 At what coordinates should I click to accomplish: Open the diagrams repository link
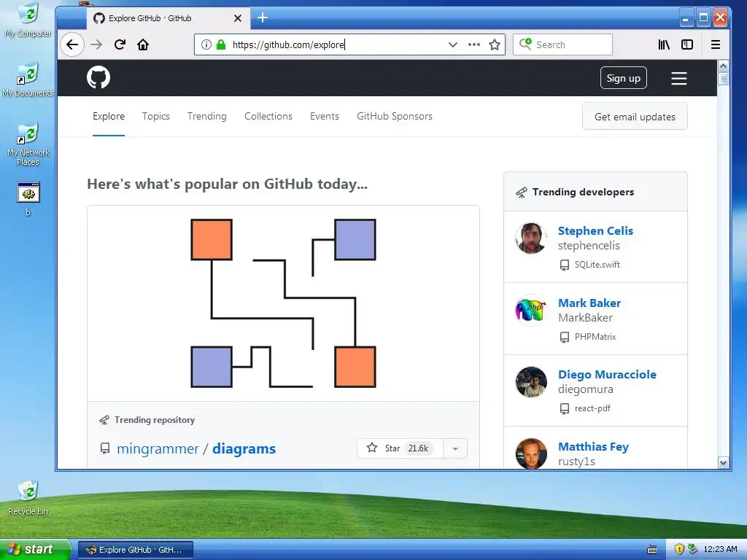pos(244,448)
